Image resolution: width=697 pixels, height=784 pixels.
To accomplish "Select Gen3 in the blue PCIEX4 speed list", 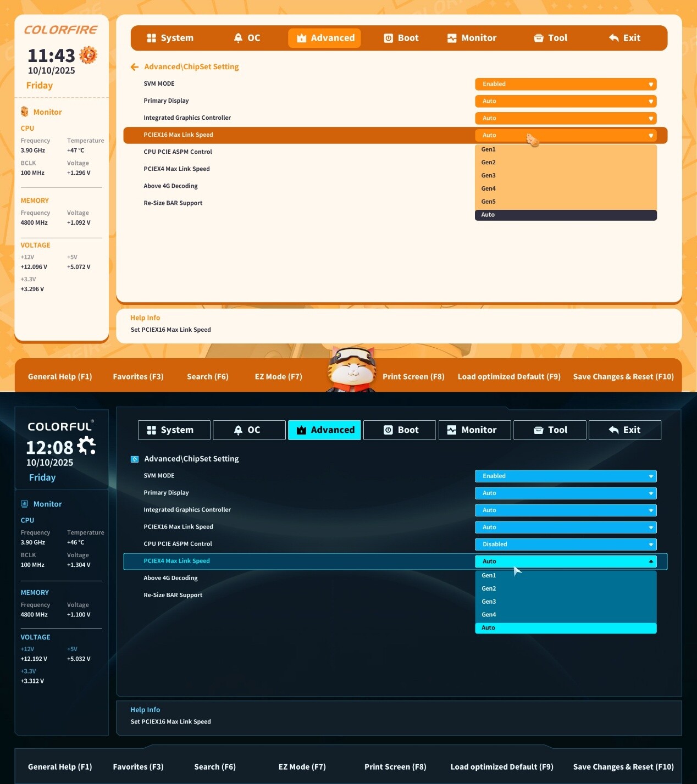I will 489,602.
